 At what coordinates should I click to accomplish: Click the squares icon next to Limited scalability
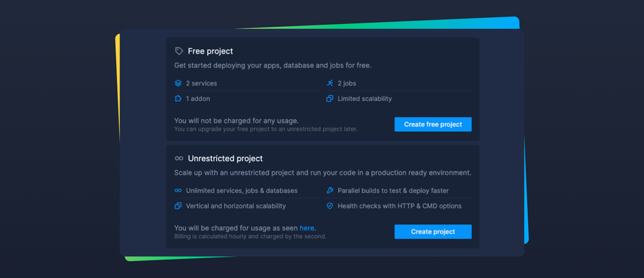point(330,98)
